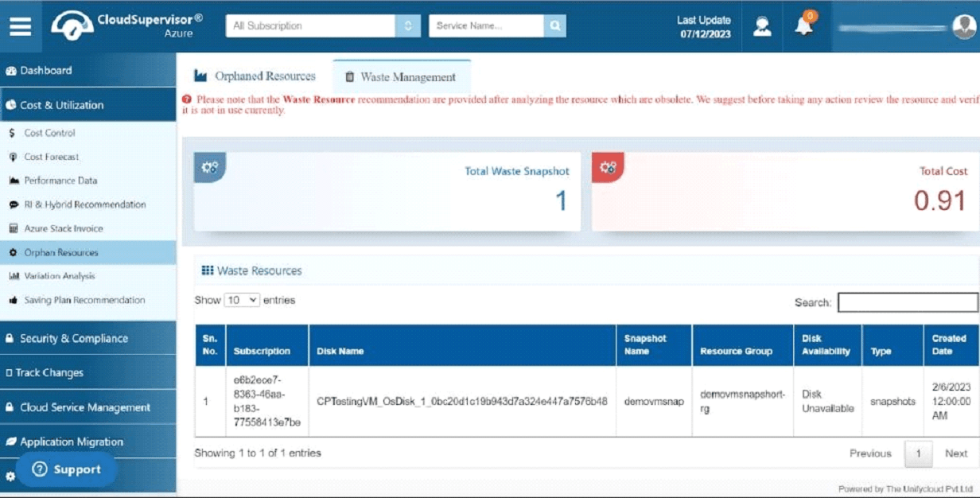Sort by Snapshot Name column header
Screen dimensions: 980x498
(x=655, y=345)
